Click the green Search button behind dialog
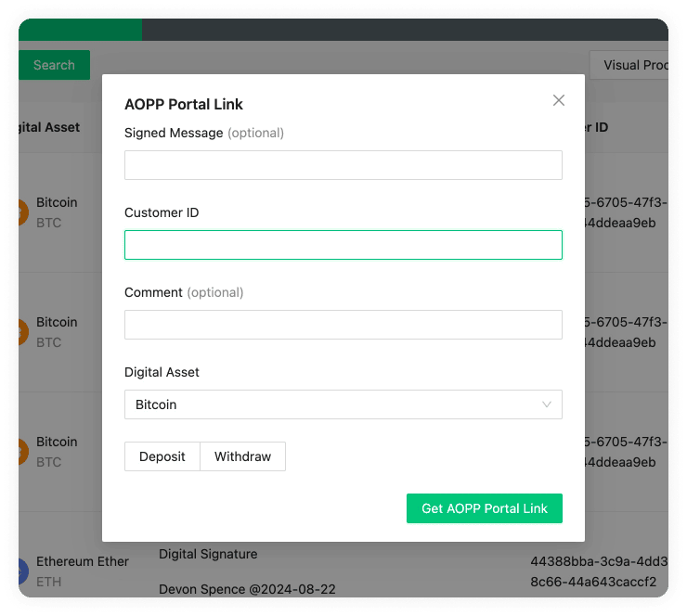Screen dimensions: 687x616 tap(55, 65)
